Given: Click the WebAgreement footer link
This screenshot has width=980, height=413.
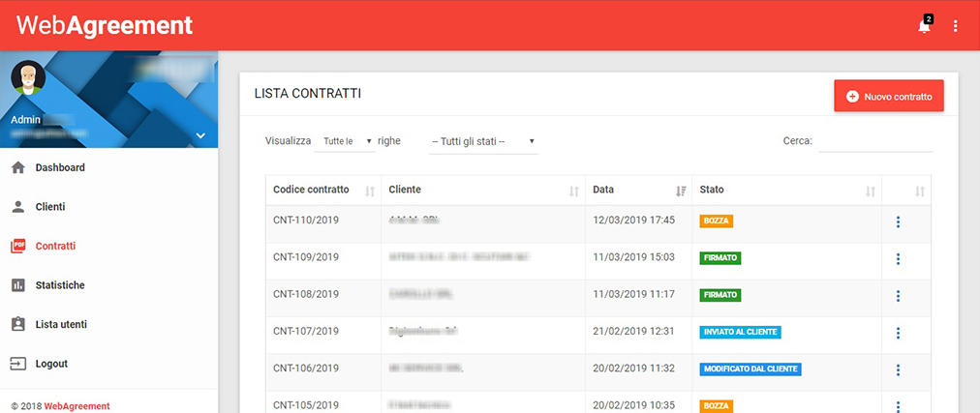Looking at the screenshot, I should point(77,406).
